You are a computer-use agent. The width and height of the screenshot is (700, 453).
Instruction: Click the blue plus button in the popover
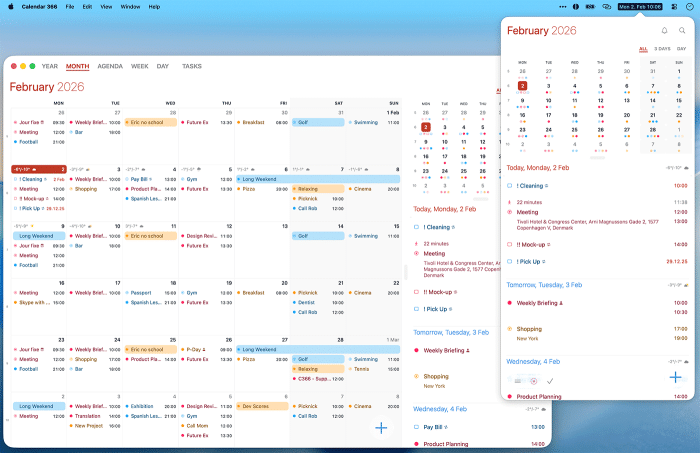pyautogui.click(x=675, y=377)
